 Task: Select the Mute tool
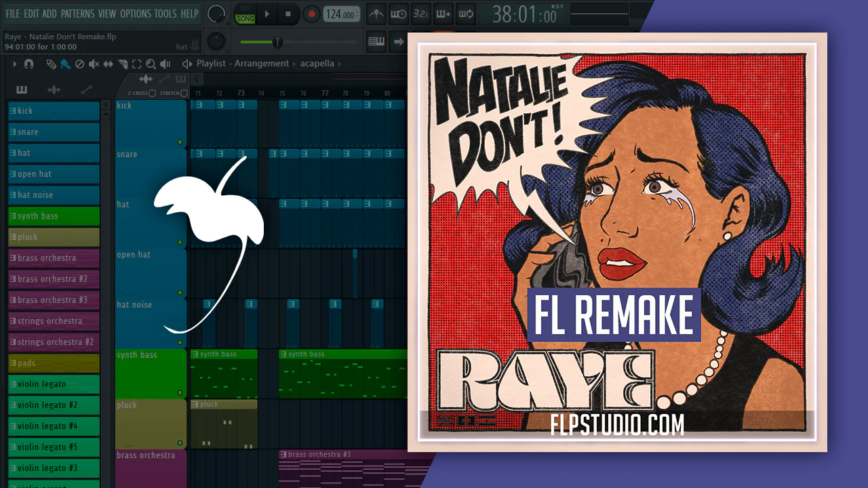point(94,64)
